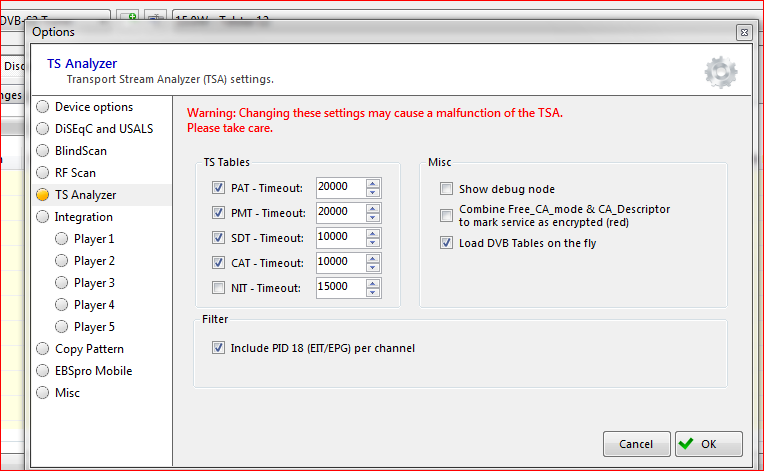Uncheck Include PID 18 (EIT/EPG) per channel
Image resolution: width=764 pixels, height=471 pixels.
(x=218, y=348)
